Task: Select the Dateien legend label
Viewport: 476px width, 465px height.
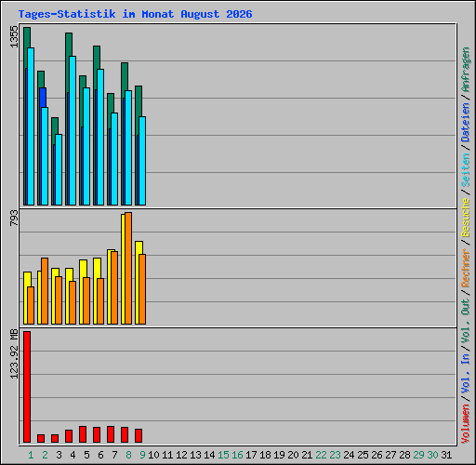Action: (466, 123)
